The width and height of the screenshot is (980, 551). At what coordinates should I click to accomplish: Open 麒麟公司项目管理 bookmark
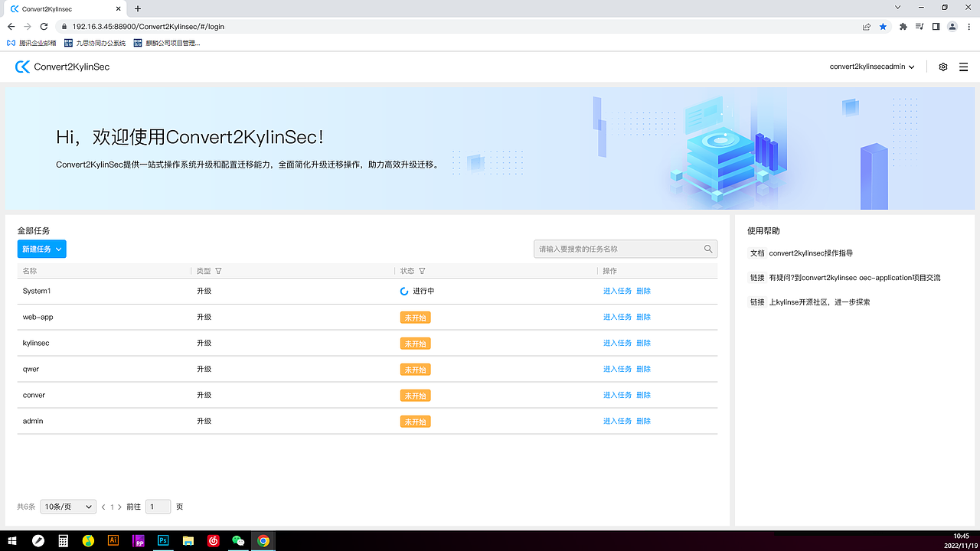(167, 43)
